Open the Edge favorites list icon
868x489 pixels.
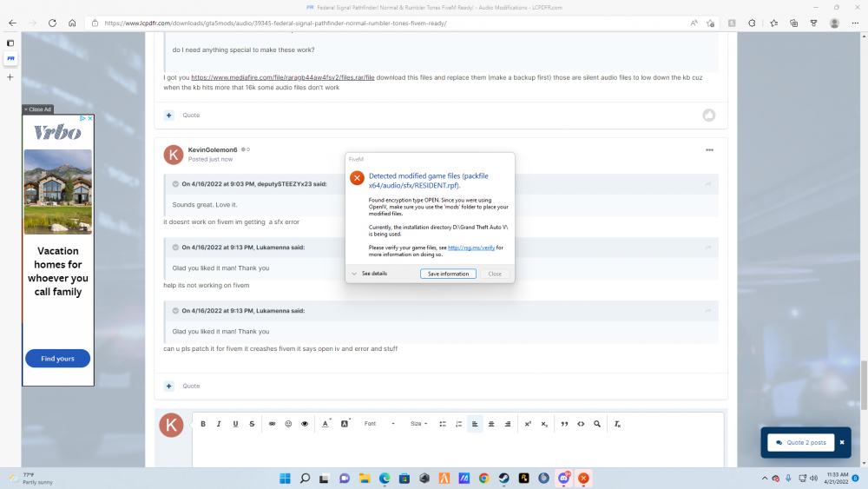coord(774,23)
